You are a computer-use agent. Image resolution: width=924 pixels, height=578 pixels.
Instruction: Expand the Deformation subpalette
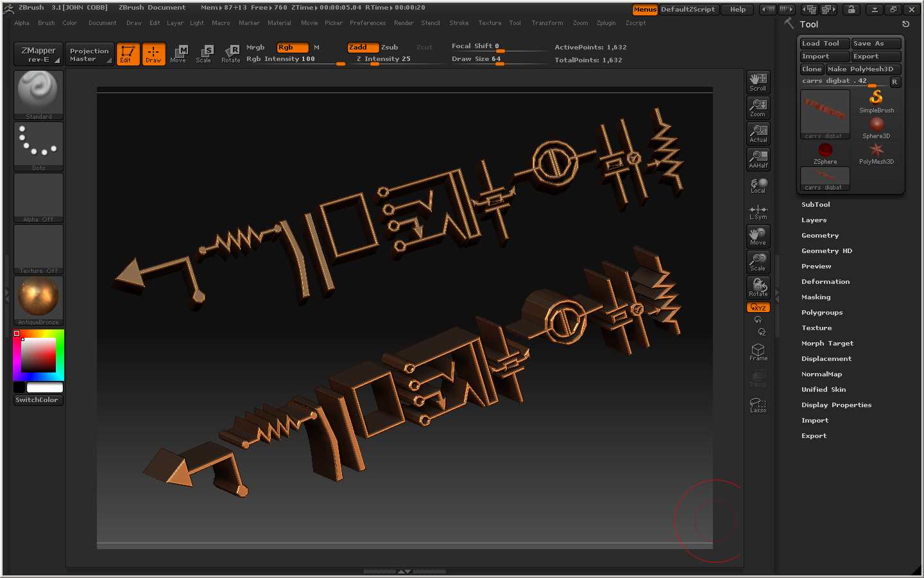pyautogui.click(x=825, y=282)
